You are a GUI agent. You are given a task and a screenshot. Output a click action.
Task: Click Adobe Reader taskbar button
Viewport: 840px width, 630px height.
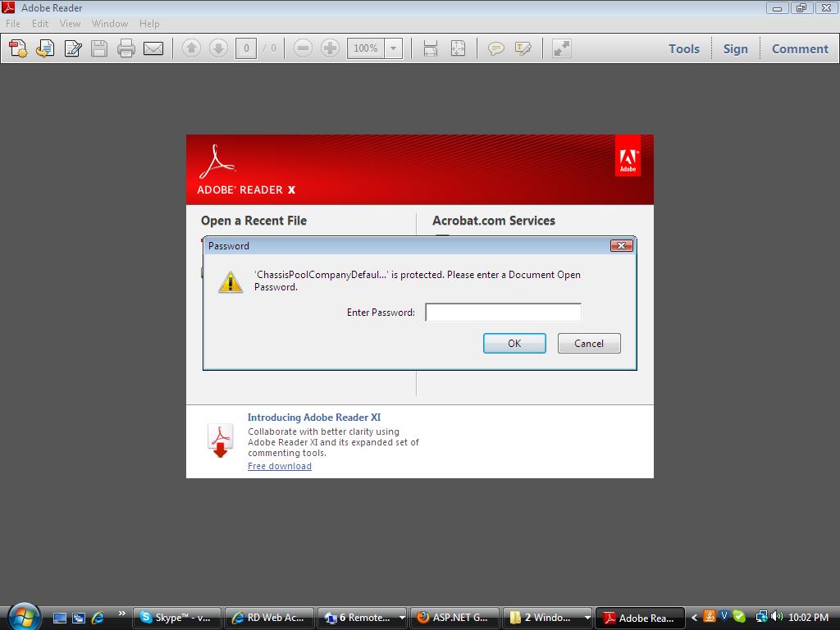640,618
